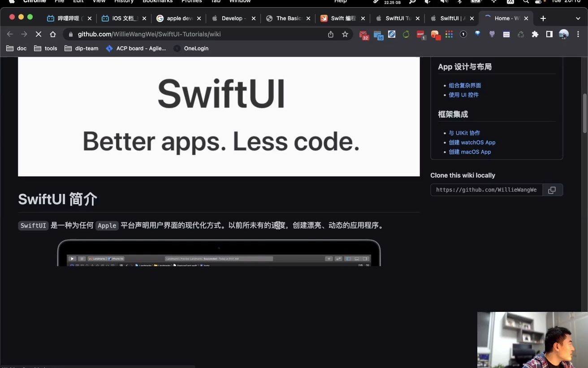Open a new tab with the plus button
The width and height of the screenshot is (588, 368).
(543, 18)
